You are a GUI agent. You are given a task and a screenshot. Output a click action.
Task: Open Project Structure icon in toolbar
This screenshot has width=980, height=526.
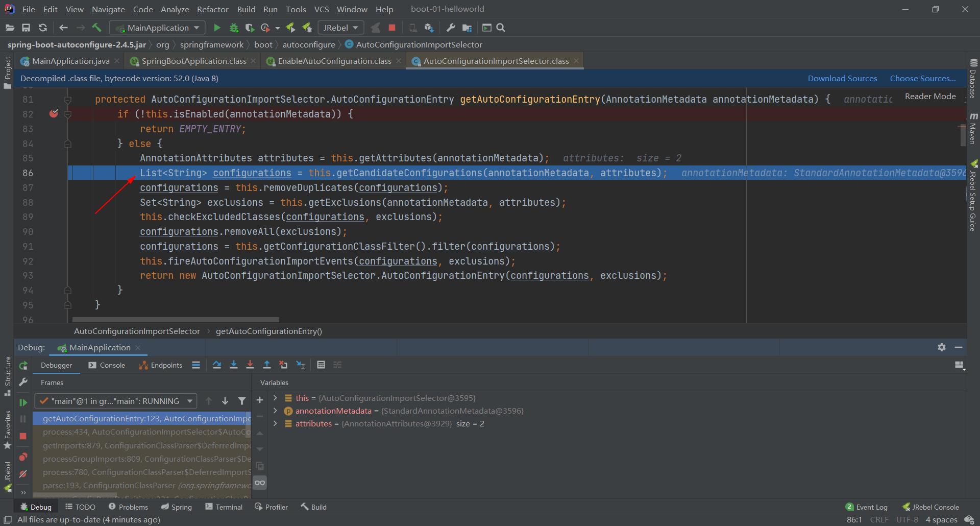(x=467, y=28)
